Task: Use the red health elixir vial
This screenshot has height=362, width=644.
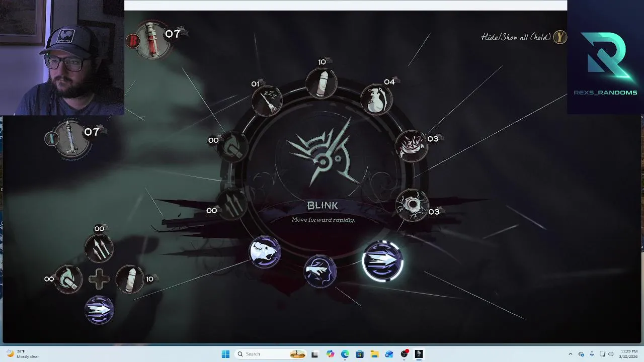Action: tap(152, 40)
